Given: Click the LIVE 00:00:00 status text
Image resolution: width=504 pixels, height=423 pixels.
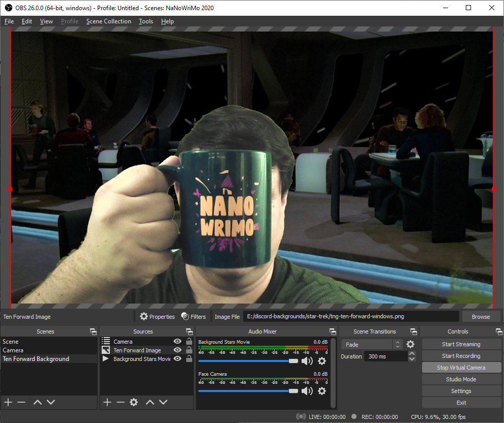Looking at the screenshot, I should click(327, 417).
